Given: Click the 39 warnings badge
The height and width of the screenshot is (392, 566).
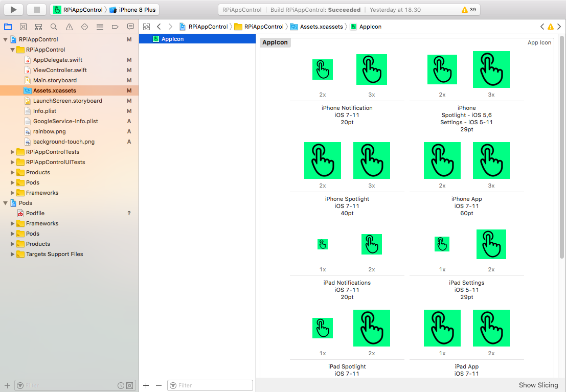Looking at the screenshot, I should (468, 9).
